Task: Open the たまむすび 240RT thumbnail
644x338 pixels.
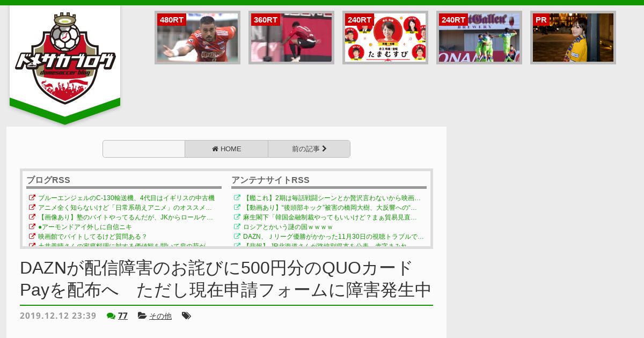Action: click(385, 38)
